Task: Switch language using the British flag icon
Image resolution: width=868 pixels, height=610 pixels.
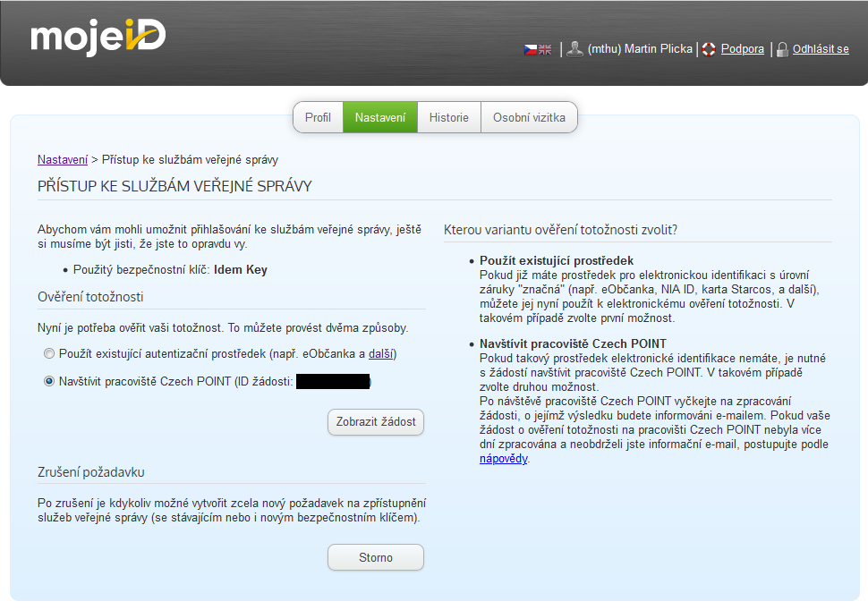Action: (545, 49)
